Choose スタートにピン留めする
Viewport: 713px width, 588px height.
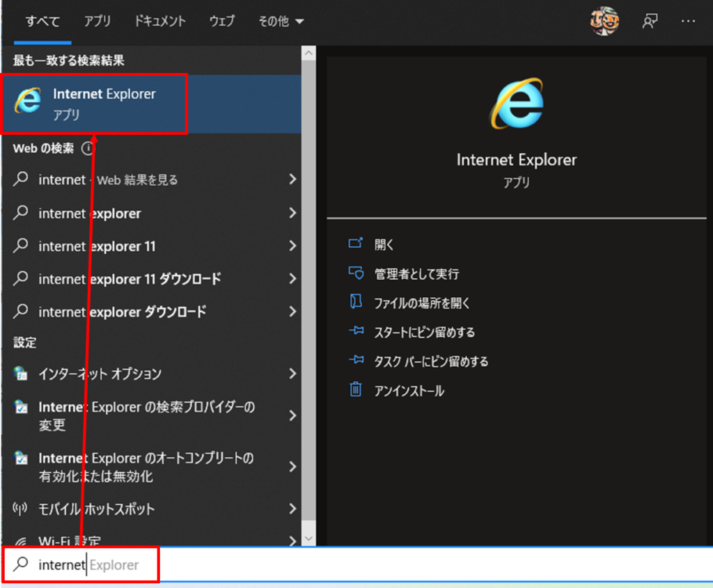click(x=424, y=332)
